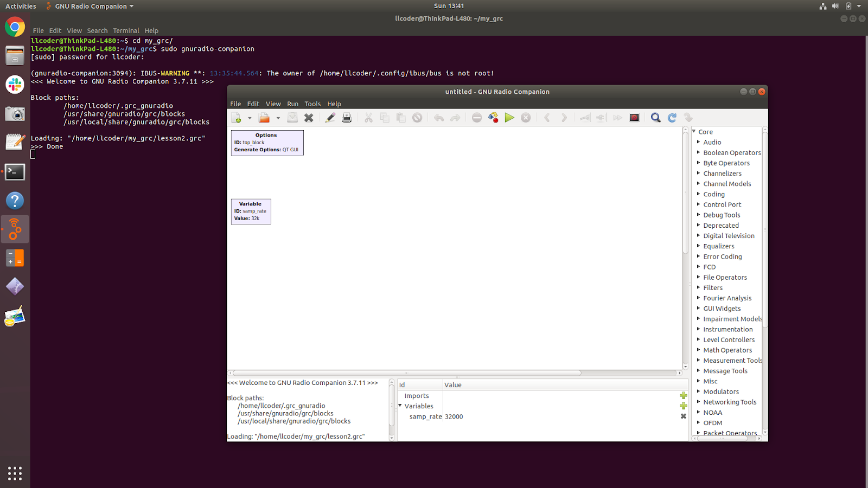
Task: Open the GNU Radio Companion app menu in top bar
Action: click(90, 6)
